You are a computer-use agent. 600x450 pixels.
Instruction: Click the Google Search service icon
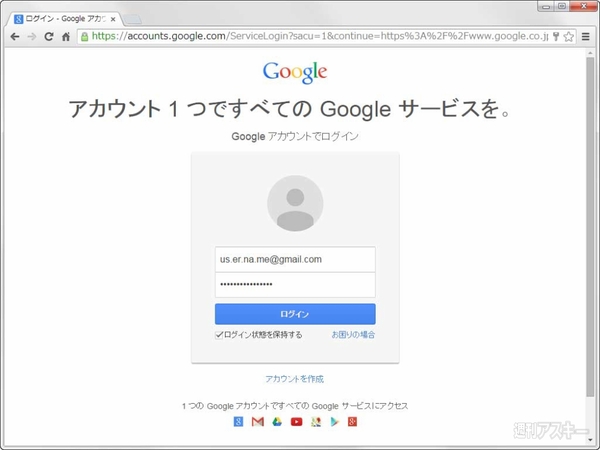(238, 422)
